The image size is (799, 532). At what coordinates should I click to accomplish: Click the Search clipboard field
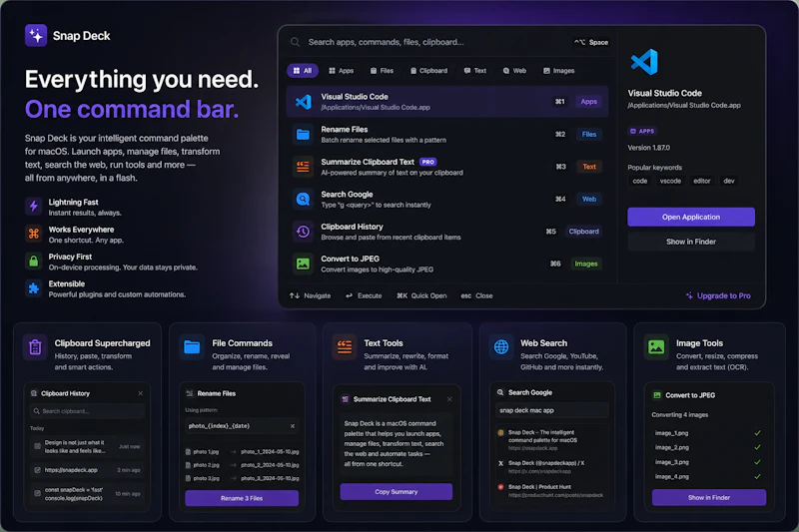87,411
